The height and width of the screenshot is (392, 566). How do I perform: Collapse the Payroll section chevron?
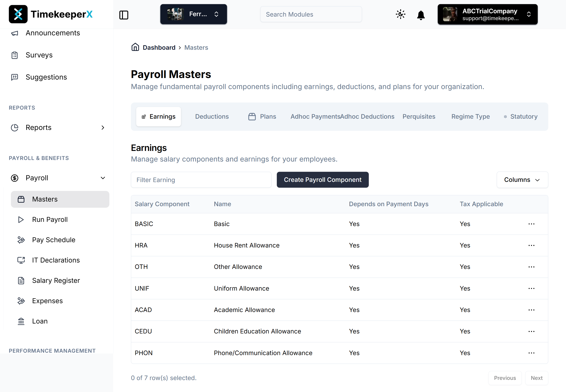[x=103, y=178]
